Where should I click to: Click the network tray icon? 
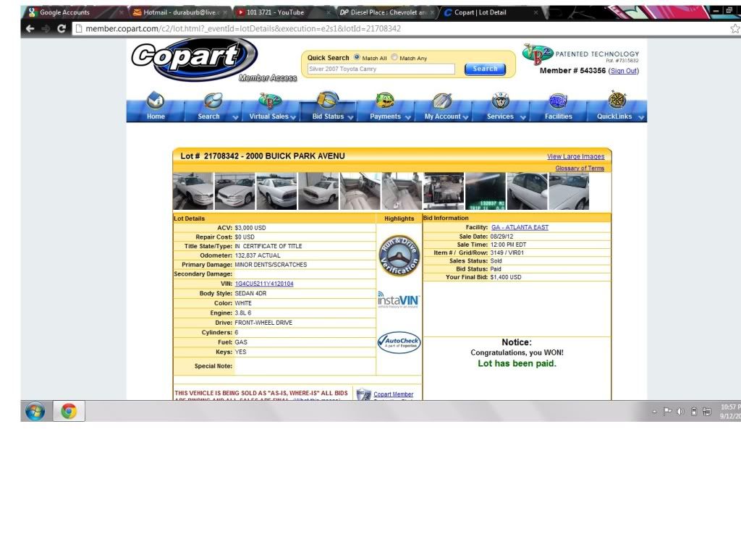(707, 412)
